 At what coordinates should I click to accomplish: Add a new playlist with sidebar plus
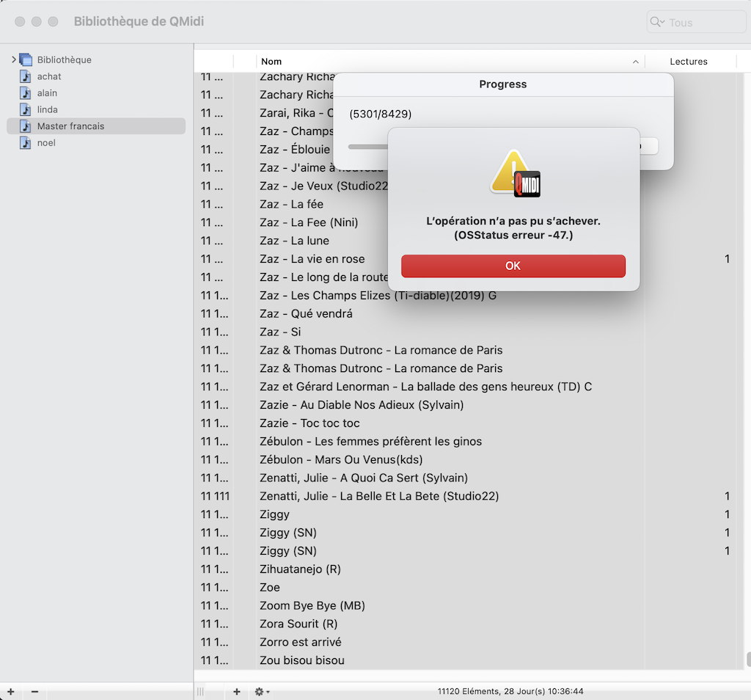pyautogui.click(x=10, y=691)
